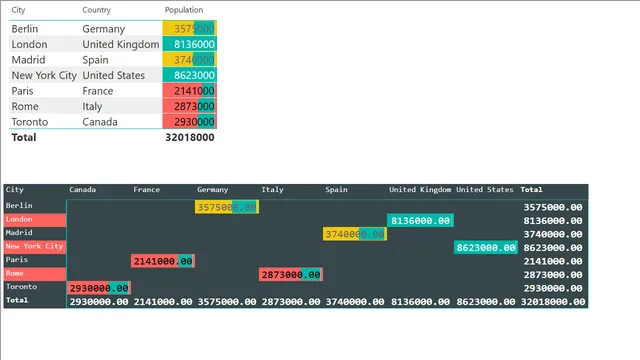640x360 pixels.
Task: Click London's 8136000.00 row total in matrix
Action: tap(553, 221)
